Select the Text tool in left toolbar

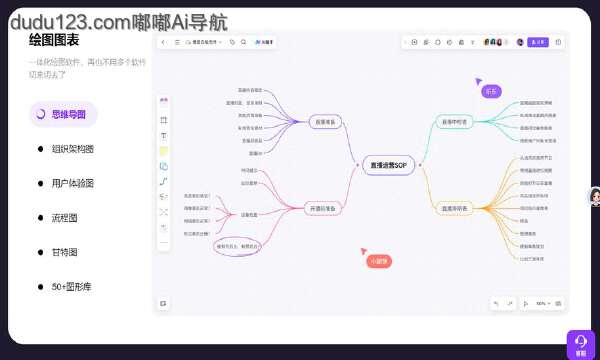[x=164, y=135]
